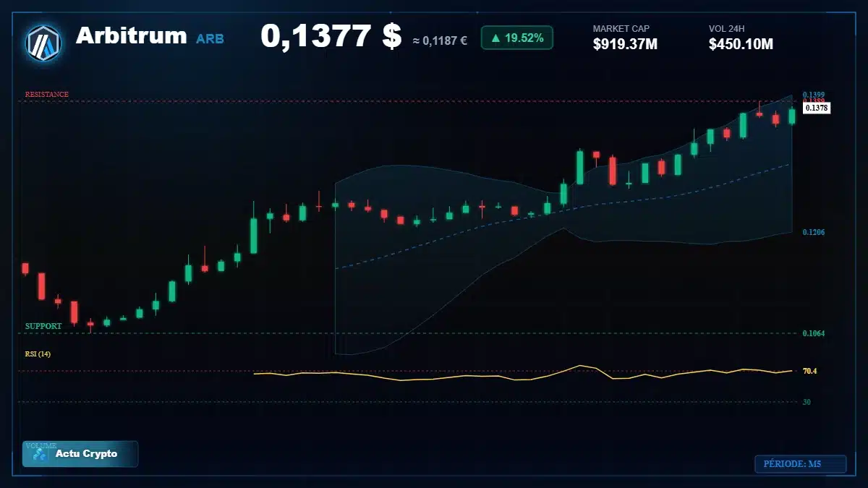Click the RESISTANCE line label

tap(47, 94)
